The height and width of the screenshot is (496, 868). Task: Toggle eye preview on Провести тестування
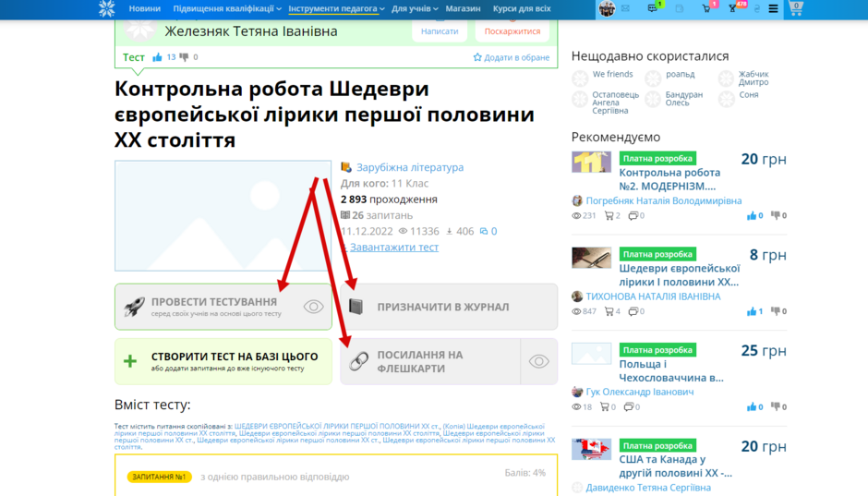[313, 306]
